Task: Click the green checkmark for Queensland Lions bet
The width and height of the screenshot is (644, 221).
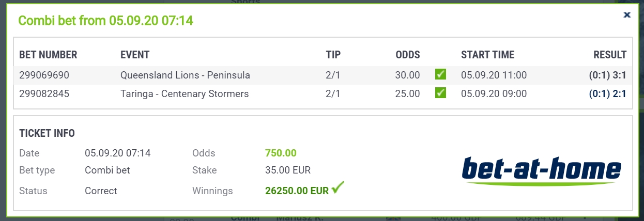Action: point(440,75)
